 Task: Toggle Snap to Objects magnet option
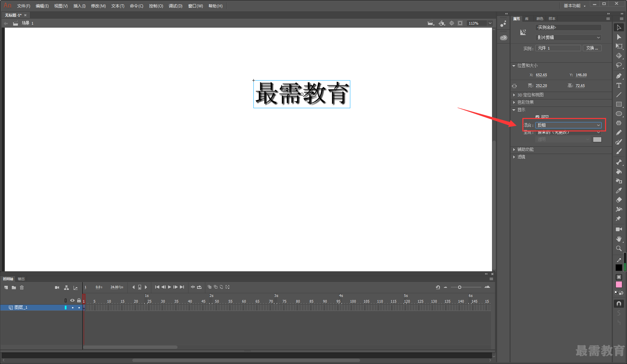[619, 304]
